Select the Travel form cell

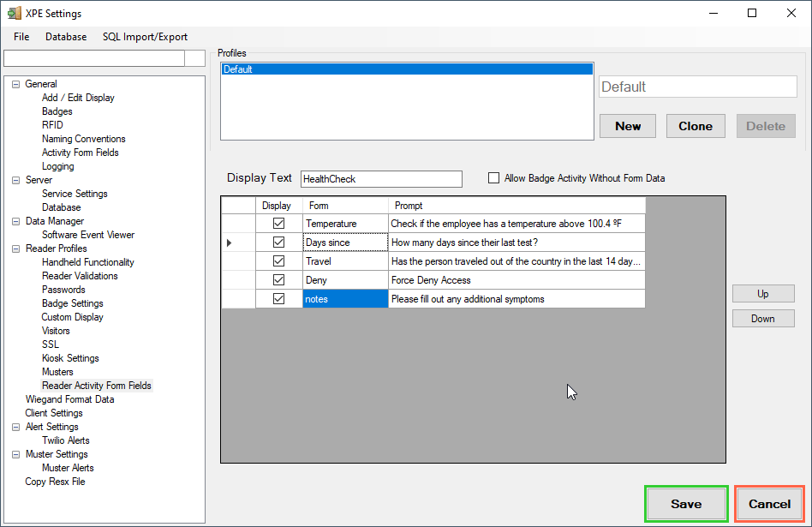coord(345,261)
